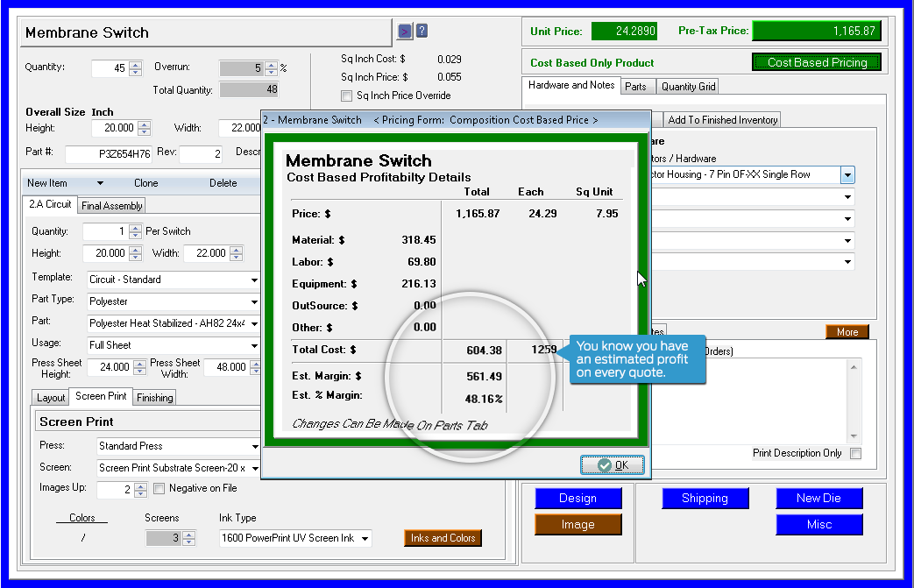Click the New Die button
Image resolution: width=914 pixels, height=588 pixels.
coord(818,498)
